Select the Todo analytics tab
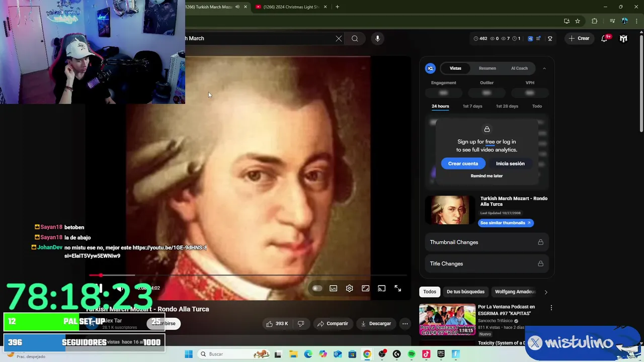This screenshot has width=644, height=362. coord(537,106)
